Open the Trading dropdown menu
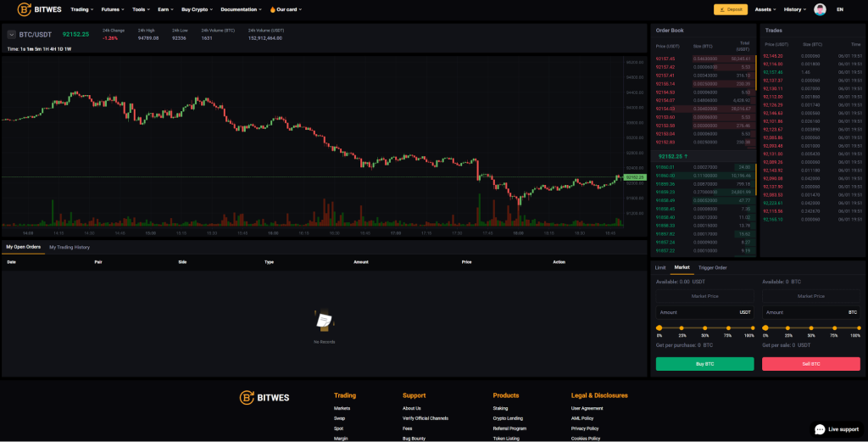 [82, 9]
